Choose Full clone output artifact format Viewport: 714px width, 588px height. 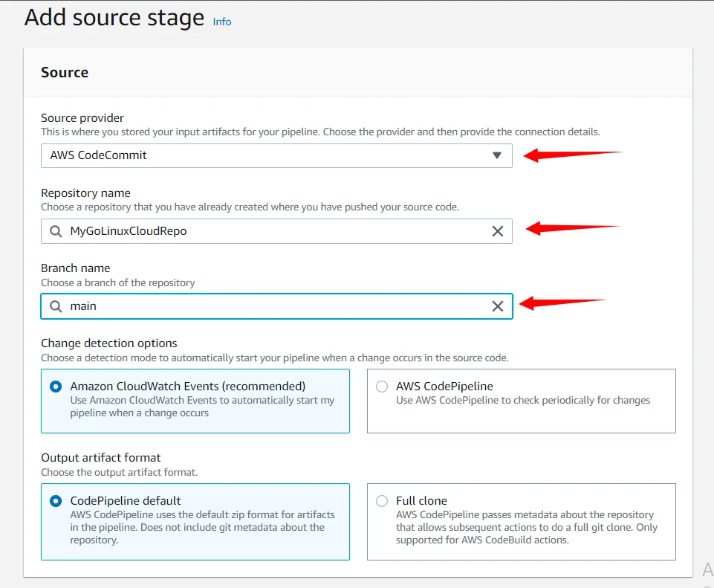382,501
